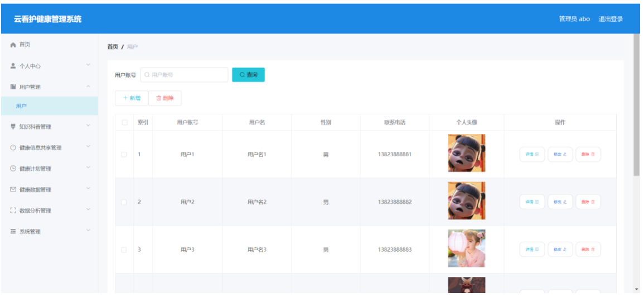
Task: Click the avatar thumbnail of 用户3
Action: click(x=467, y=248)
